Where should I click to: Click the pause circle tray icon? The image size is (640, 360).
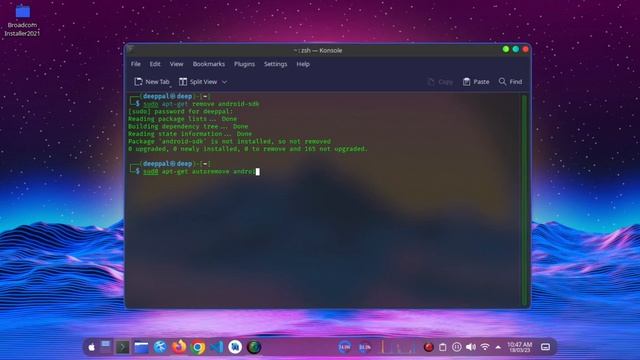coord(456,347)
